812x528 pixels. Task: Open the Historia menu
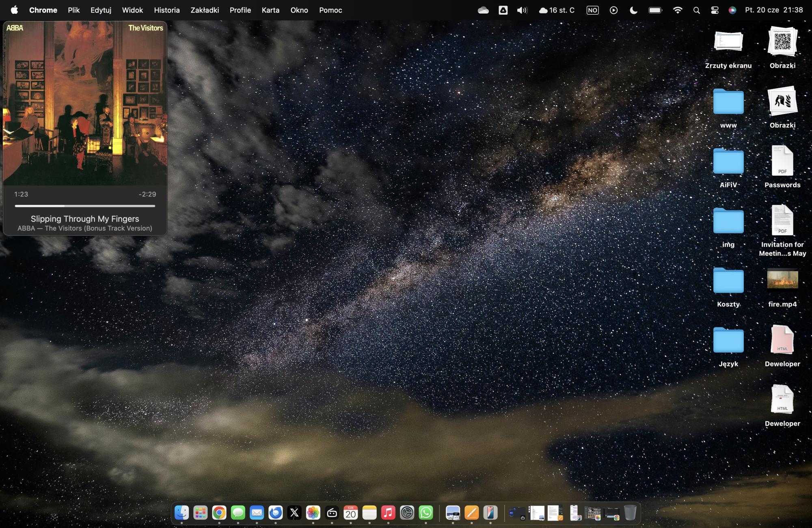pyautogui.click(x=166, y=10)
